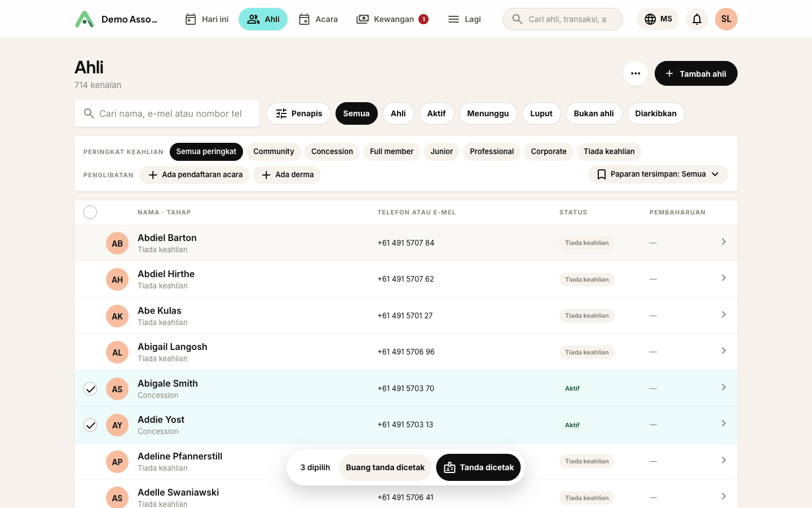
Task: Open the MS language globe selector
Action: [x=657, y=19]
